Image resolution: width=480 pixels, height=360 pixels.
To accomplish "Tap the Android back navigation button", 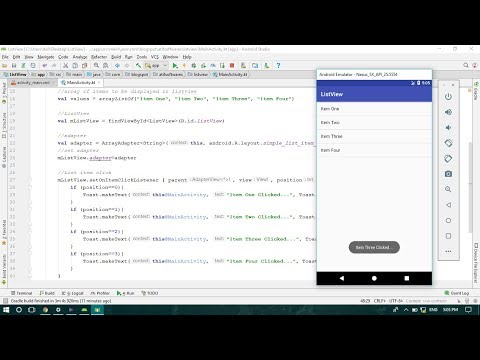I will click(x=342, y=278).
